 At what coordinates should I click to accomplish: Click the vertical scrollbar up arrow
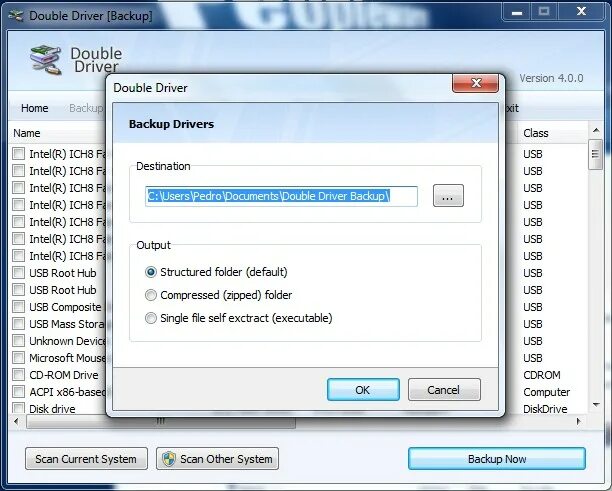coord(596,131)
